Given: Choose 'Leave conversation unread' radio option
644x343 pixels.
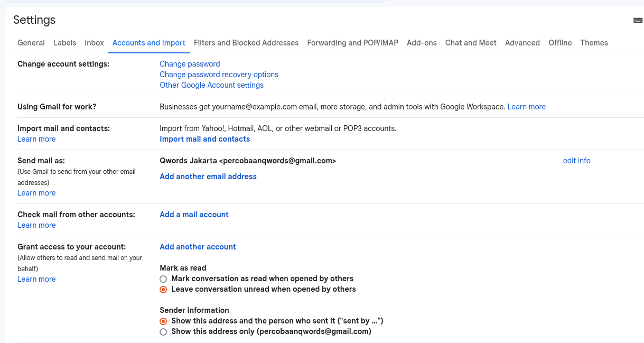Looking at the screenshot, I should click(163, 290).
